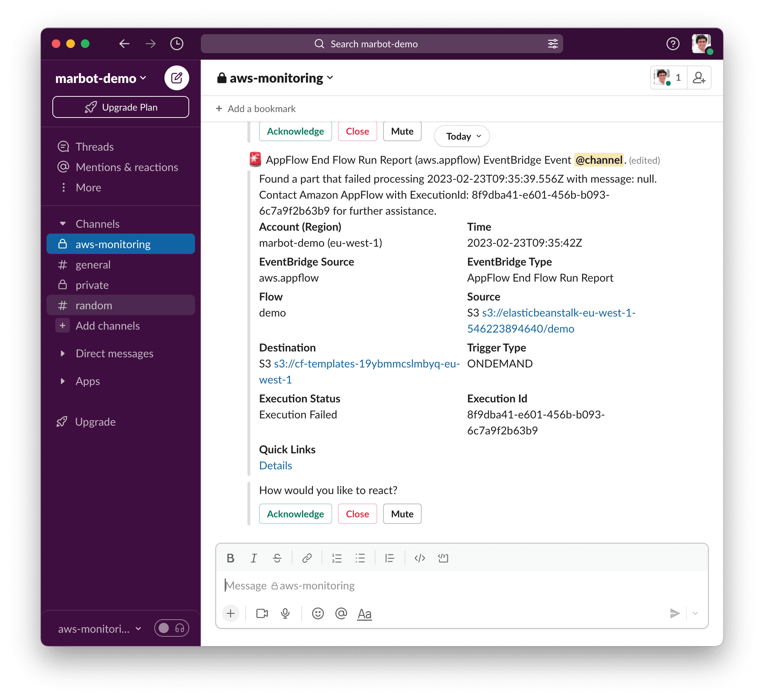
Task: Toggle the huddle headphones switch
Action: click(172, 628)
